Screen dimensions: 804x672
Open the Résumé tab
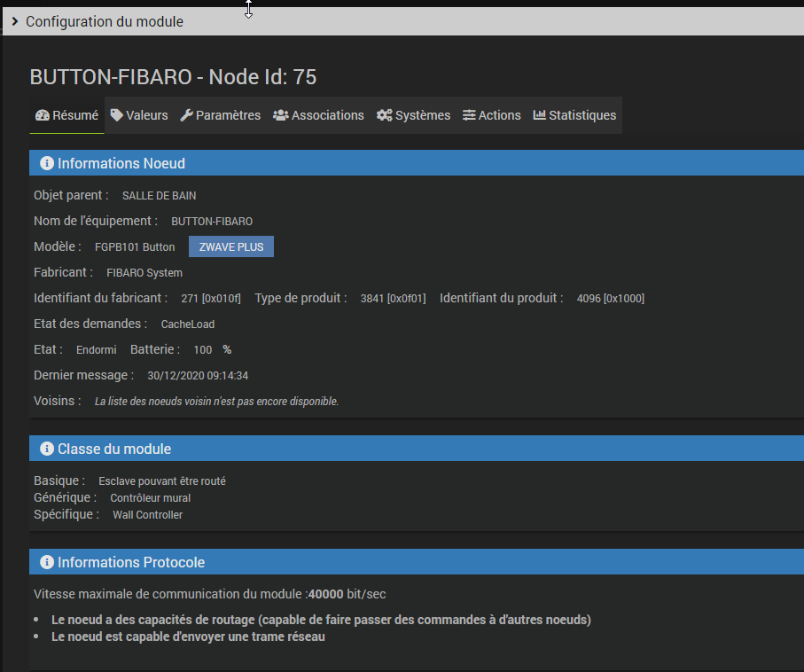[66, 115]
